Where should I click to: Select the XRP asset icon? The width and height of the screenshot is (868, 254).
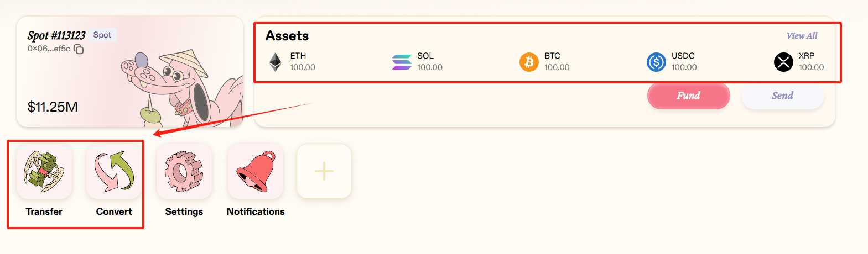pos(783,62)
